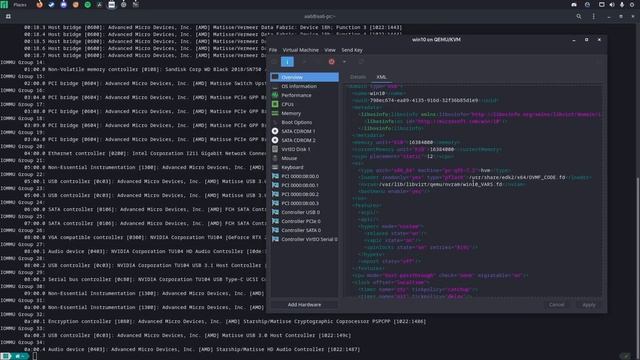Click the terminal window search icon
This screenshot has height=360, width=640.
(579, 16)
